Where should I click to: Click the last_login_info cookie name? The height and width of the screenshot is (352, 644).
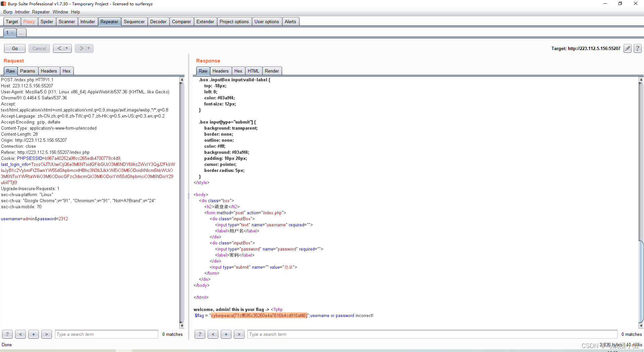(x=15, y=164)
